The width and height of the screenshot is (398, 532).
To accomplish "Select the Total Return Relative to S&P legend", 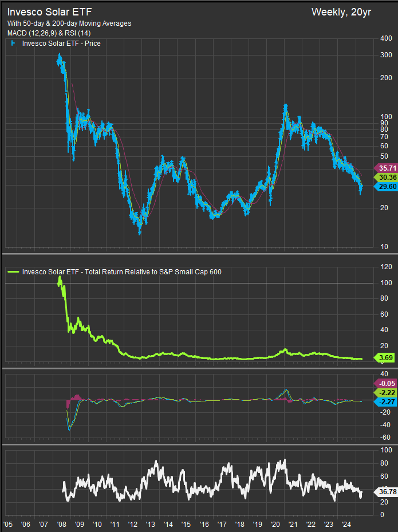I will [122, 272].
